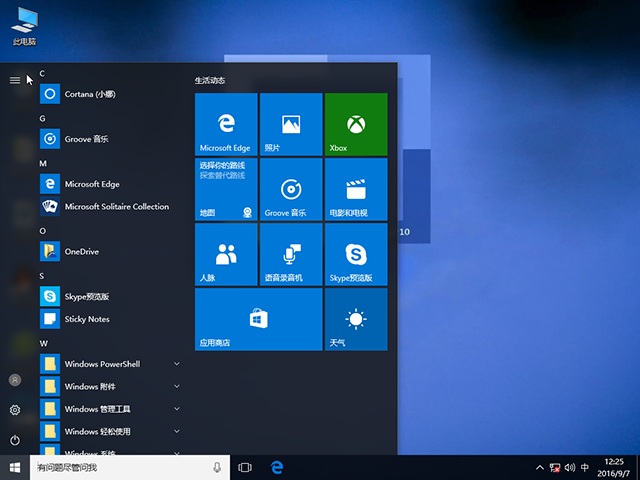Select Sticky Notes from app list
Viewport: 640px width, 480px height.
click(x=87, y=319)
